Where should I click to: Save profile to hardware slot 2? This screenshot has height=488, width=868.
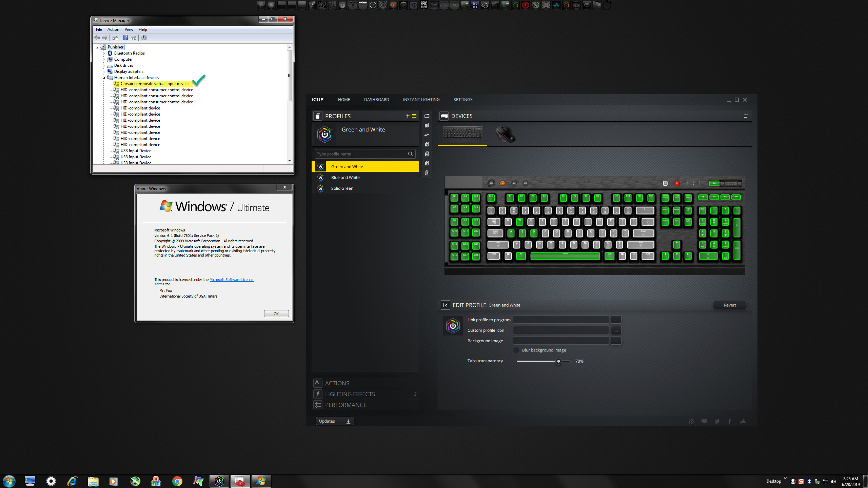tap(427, 154)
